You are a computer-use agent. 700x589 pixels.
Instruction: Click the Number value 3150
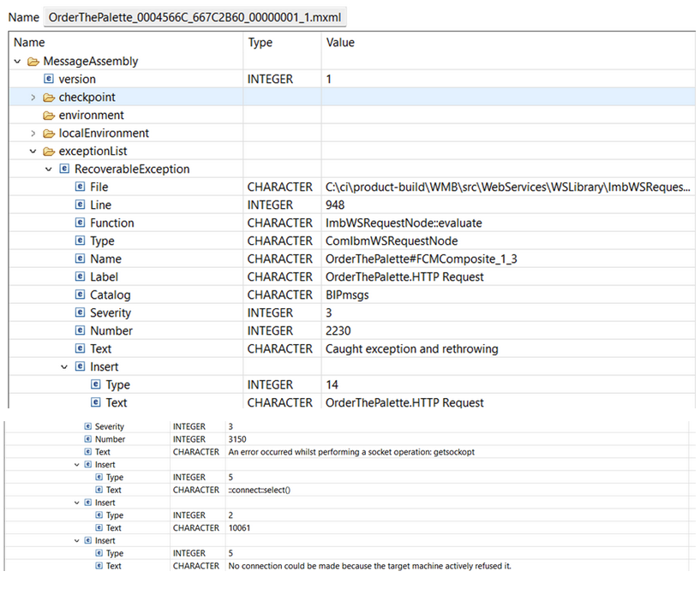(x=237, y=439)
